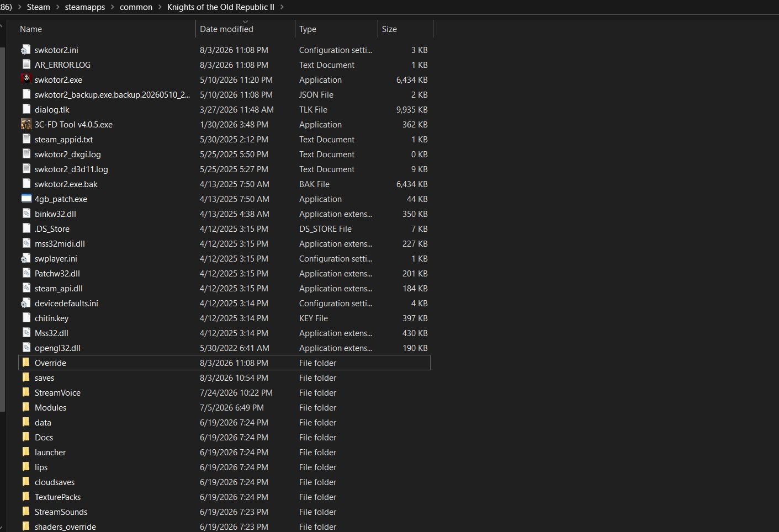Click the dialog.tlk file icon
Screen dimensions: 779x532
click(x=26, y=109)
